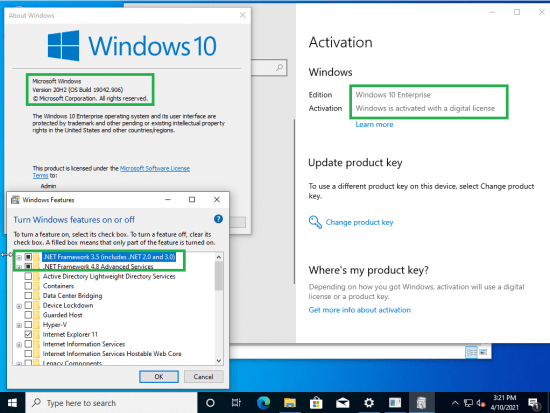The width and height of the screenshot is (550, 413).
Task: Open network status tray icon
Action: (468, 403)
